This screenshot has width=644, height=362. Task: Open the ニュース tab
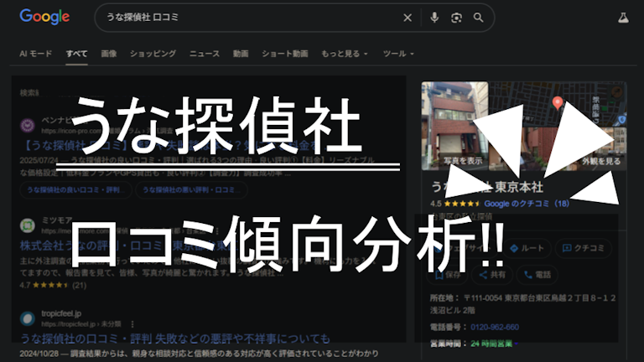click(x=204, y=54)
